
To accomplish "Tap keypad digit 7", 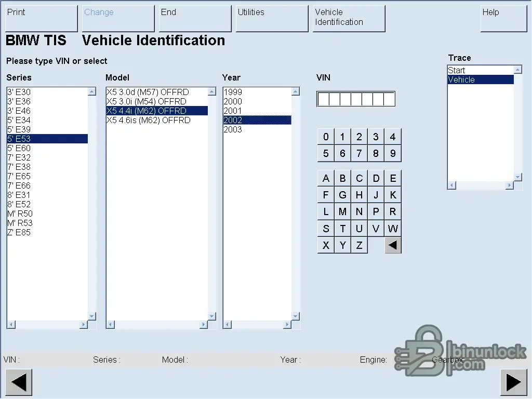I will pos(359,153).
